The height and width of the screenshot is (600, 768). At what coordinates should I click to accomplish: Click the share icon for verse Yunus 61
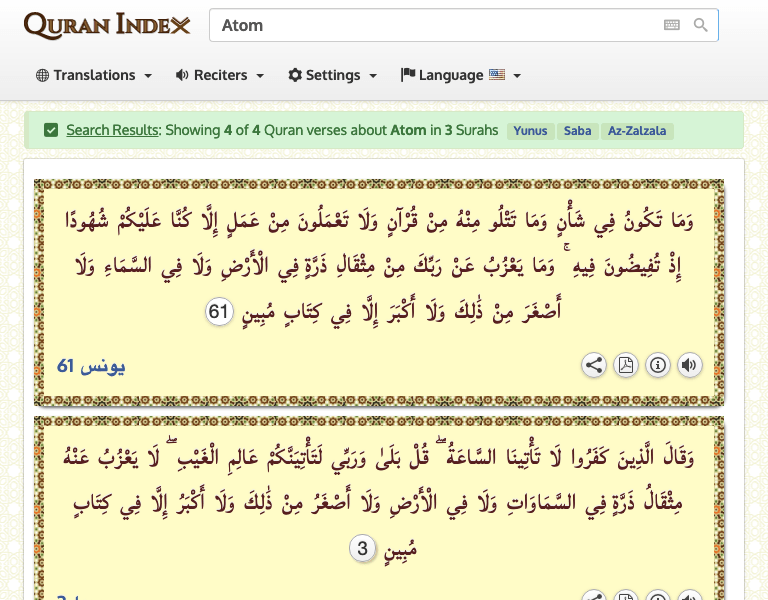tap(594, 366)
